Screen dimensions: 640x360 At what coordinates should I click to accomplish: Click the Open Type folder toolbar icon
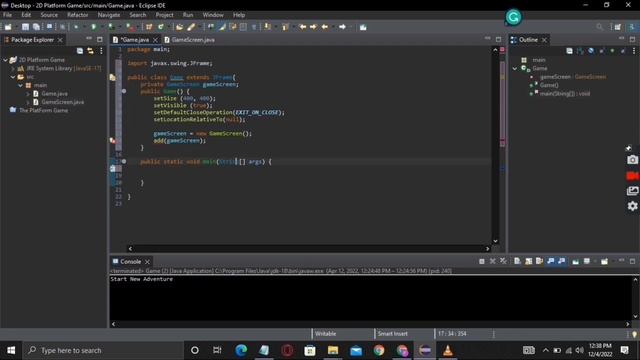tap(180, 27)
